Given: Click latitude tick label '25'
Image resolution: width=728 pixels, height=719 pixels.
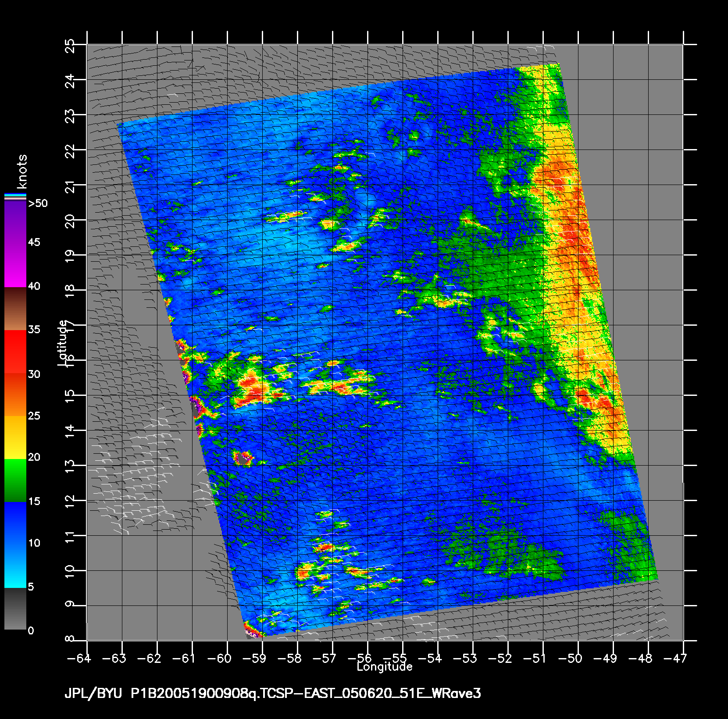Looking at the screenshot, I should click(x=70, y=46).
